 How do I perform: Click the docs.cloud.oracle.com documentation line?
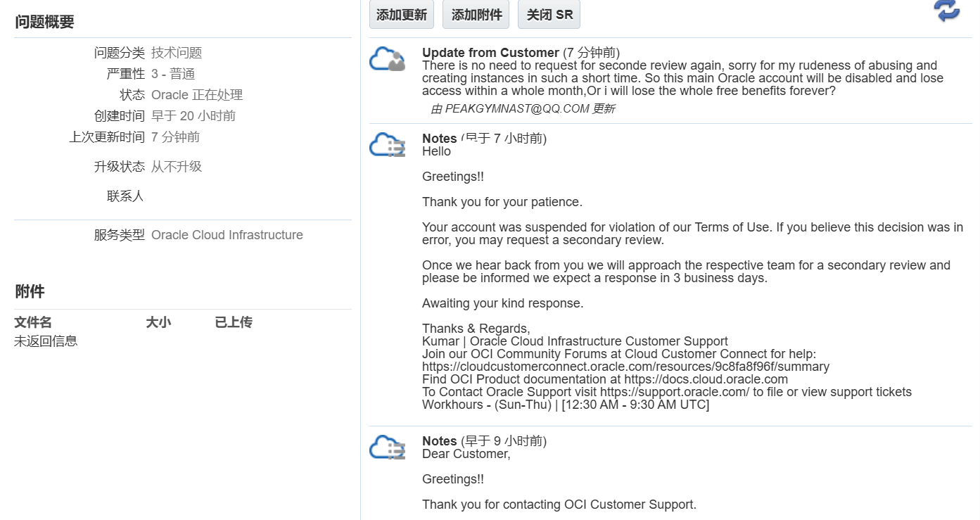click(605, 379)
